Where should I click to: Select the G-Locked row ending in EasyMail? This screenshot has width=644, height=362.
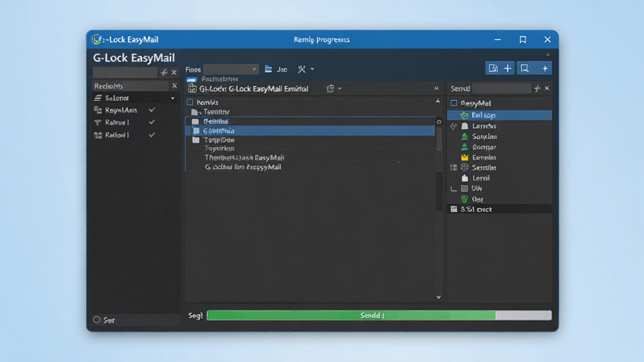[x=310, y=167]
